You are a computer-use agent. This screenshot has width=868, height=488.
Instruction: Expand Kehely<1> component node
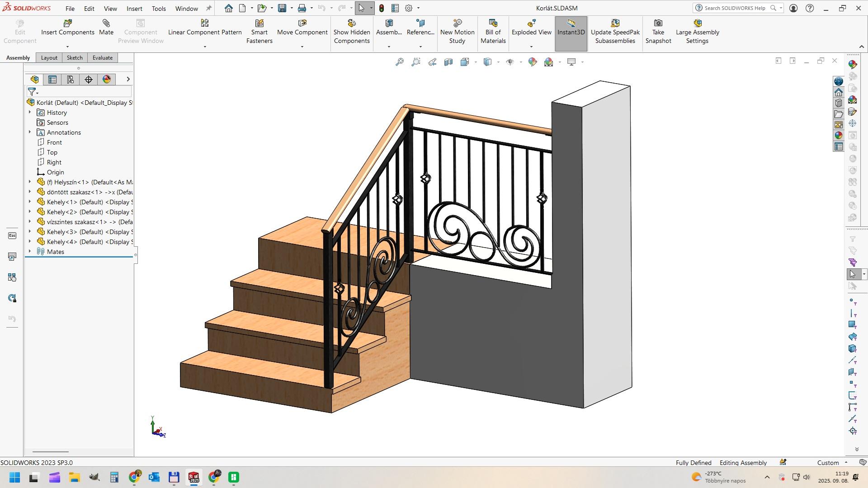pos(30,202)
